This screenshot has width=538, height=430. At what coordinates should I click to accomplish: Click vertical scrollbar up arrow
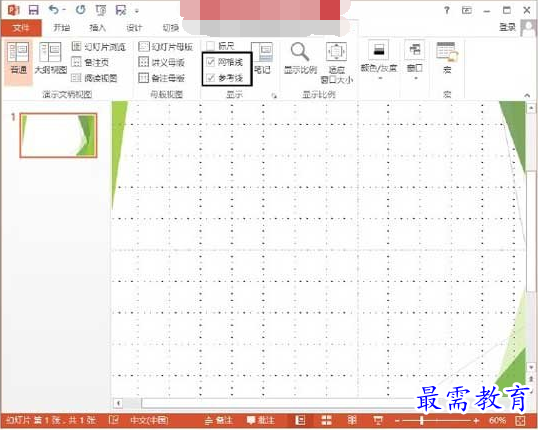531,108
